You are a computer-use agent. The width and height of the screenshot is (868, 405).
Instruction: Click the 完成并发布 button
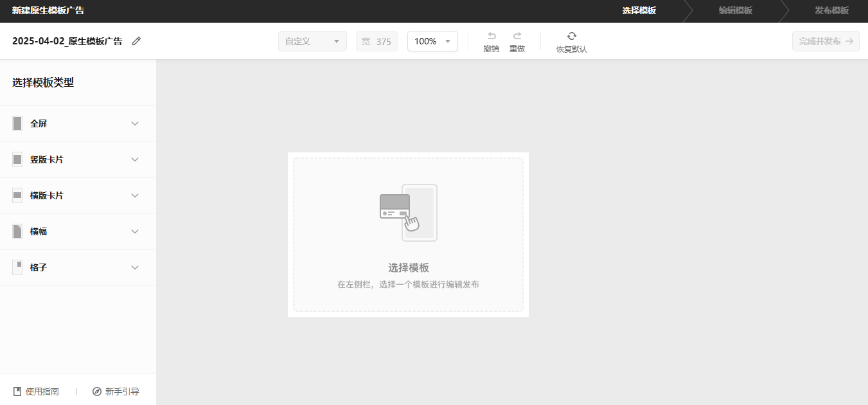[x=826, y=41]
